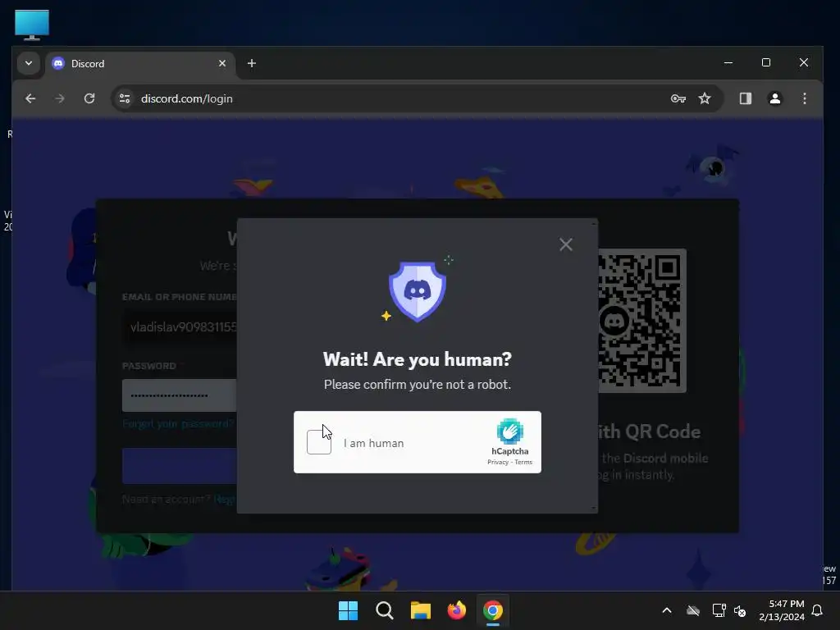Minimize the Chrome window

click(x=728, y=62)
